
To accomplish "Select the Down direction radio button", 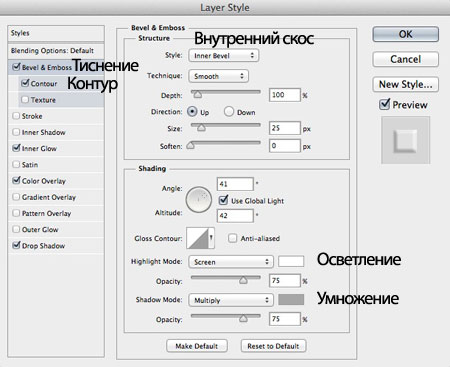I will pyautogui.click(x=229, y=111).
